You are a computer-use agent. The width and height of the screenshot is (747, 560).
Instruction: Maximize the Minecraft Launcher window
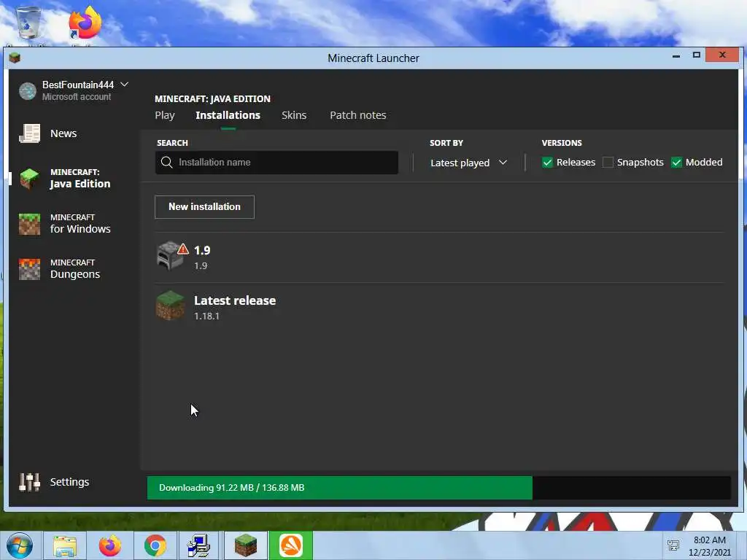[x=696, y=55]
